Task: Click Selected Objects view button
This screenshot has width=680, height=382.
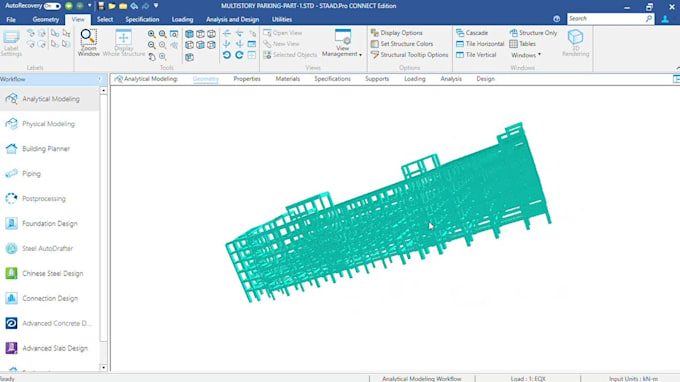Action: (x=290, y=55)
